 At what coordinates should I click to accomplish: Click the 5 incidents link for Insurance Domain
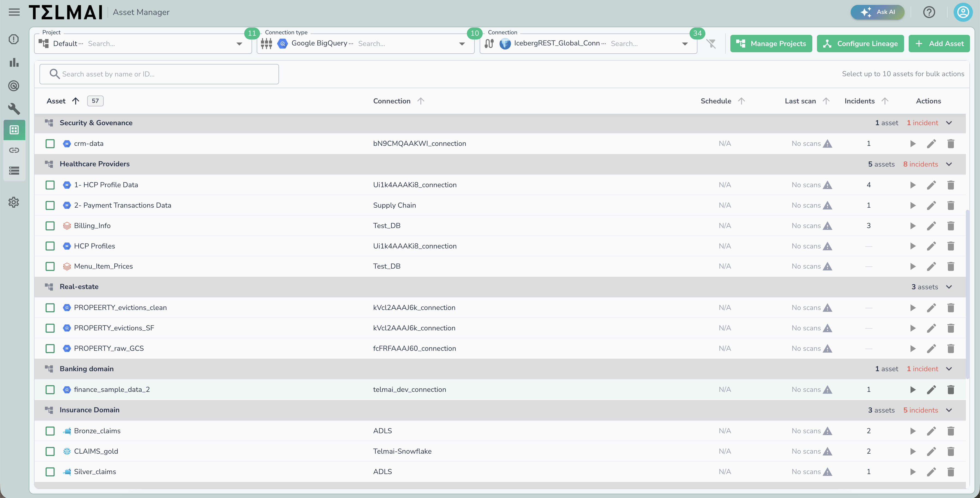pos(920,410)
